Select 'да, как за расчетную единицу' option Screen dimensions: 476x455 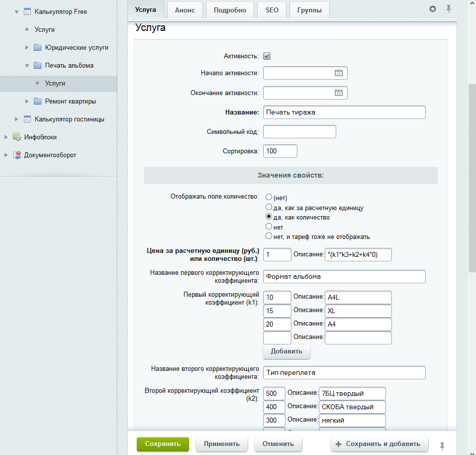(269, 207)
